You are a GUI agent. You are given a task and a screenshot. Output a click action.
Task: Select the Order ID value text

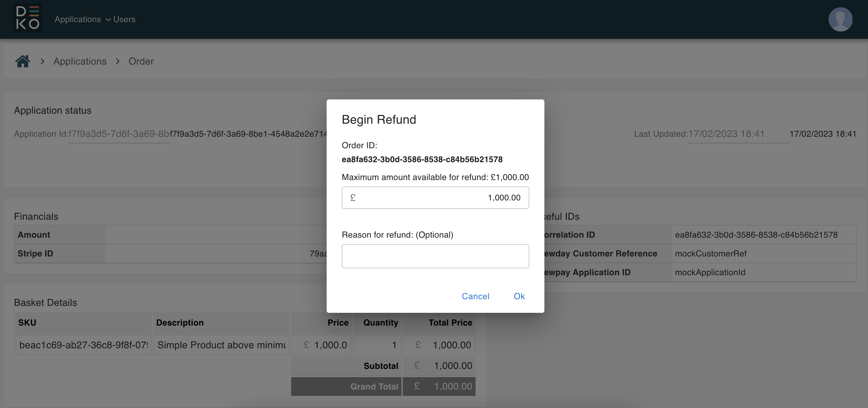[x=422, y=159]
